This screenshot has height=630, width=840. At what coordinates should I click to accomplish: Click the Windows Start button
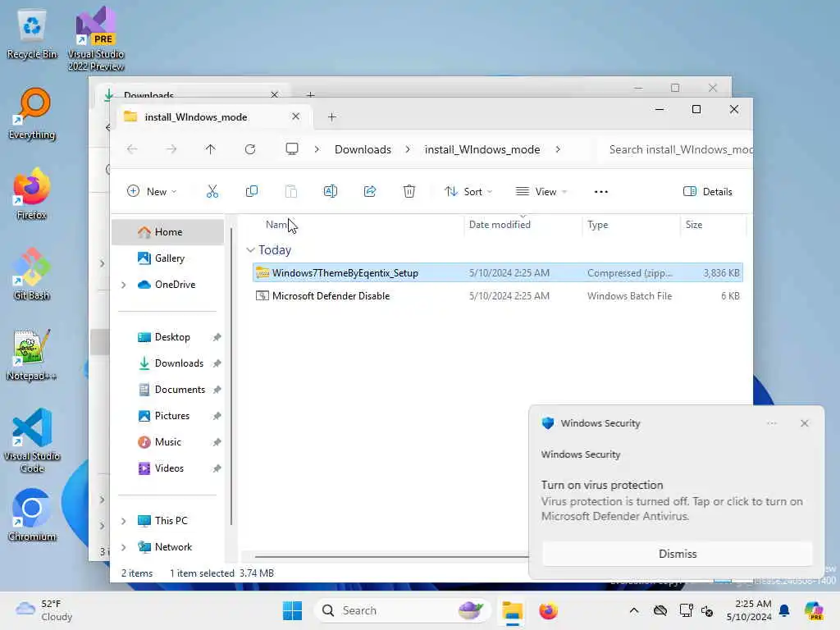point(293,610)
